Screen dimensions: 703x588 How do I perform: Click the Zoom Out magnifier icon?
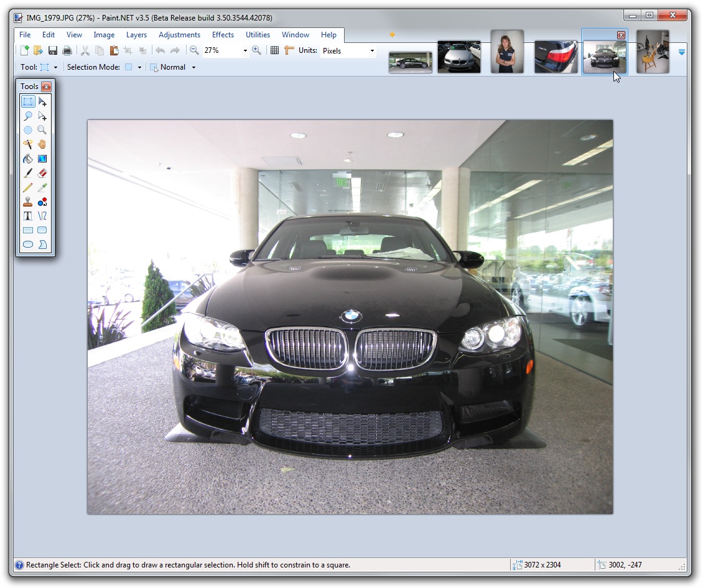click(x=194, y=50)
